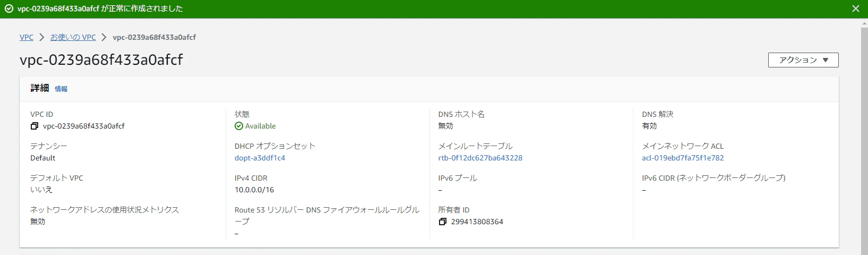Open the 情報 info link
The height and width of the screenshot is (255, 868).
point(61,89)
